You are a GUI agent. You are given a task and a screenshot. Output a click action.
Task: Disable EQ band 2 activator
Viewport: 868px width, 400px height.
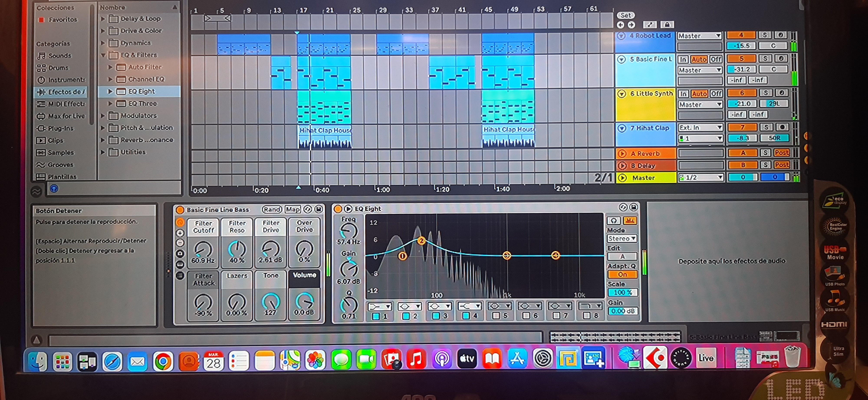pyautogui.click(x=406, y=316)
